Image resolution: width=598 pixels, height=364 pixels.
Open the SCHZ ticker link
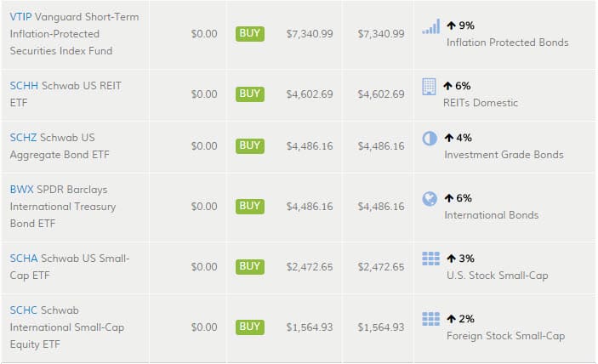tap(23, 138)
